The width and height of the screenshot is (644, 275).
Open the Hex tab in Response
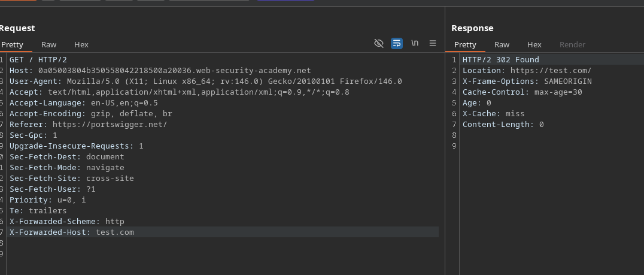click(534, 44)
